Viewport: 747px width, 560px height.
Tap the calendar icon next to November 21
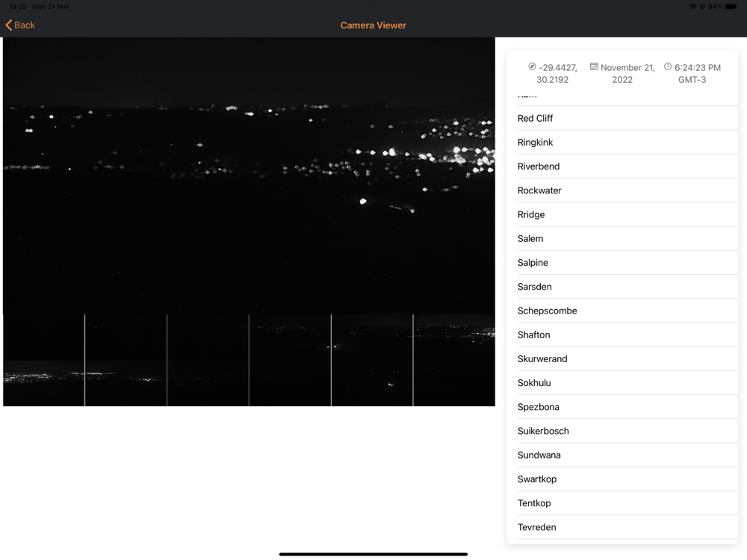tap(594, 66)
